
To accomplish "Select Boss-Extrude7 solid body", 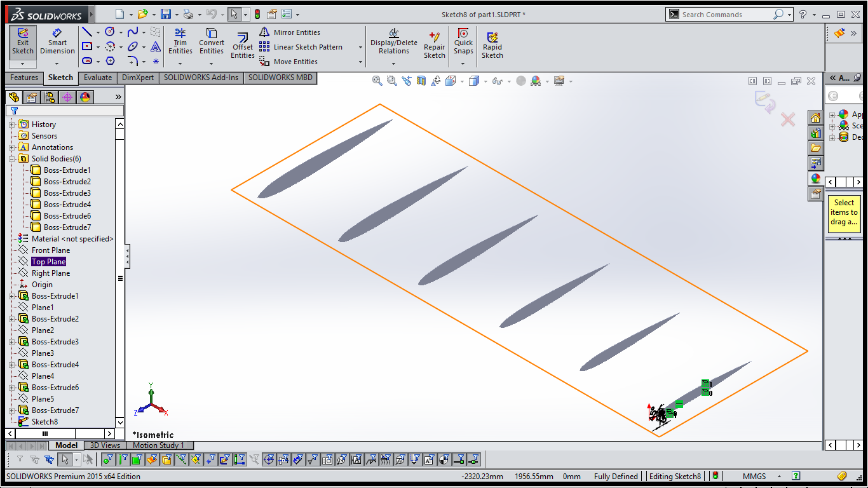I will 67,227.
